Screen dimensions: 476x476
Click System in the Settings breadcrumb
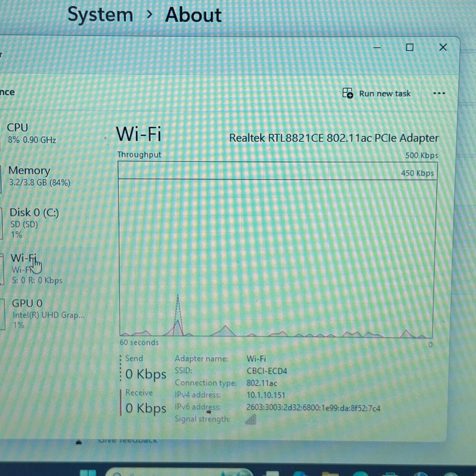(x=100, y=15)
